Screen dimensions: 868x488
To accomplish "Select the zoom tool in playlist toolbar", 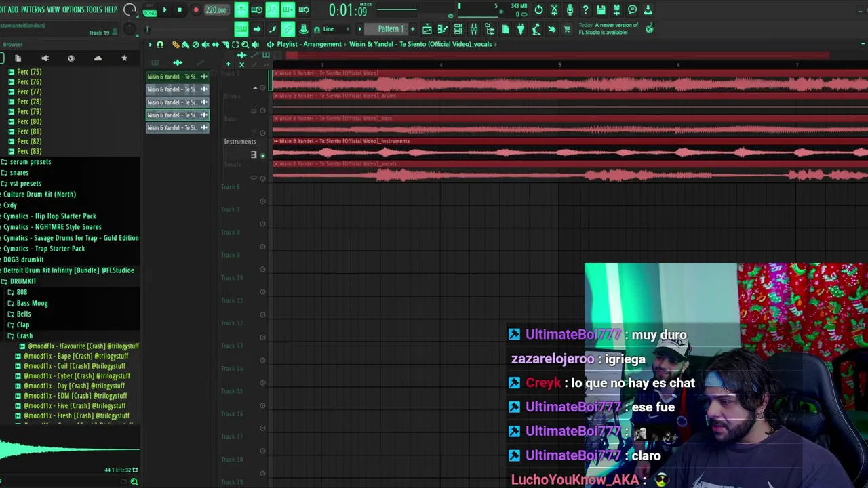I will 245,44.
